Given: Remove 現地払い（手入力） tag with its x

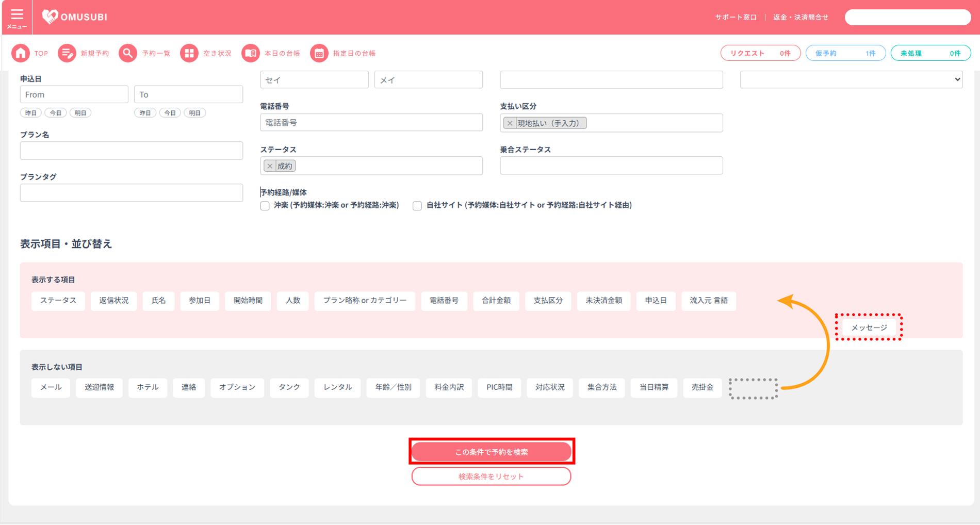Looking at the screenshot, I should click(x=510, y=123).
